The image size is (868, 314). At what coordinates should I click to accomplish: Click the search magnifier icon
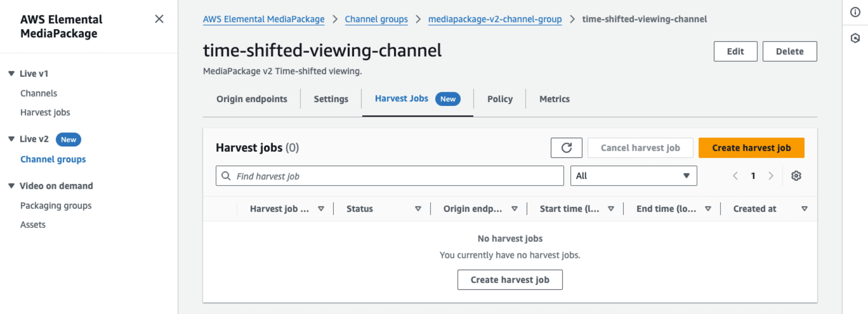click(x=226, y=176)
